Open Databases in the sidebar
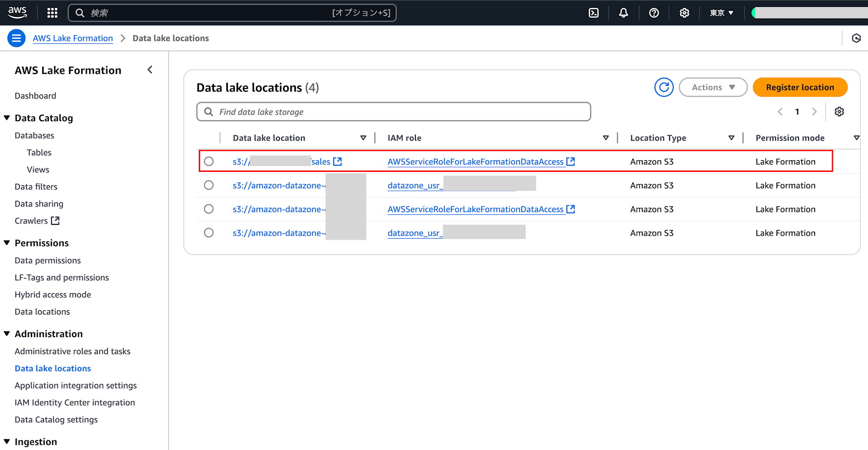Image resolution: width=868 pixels, height=450 pixels. coord(35,135)
